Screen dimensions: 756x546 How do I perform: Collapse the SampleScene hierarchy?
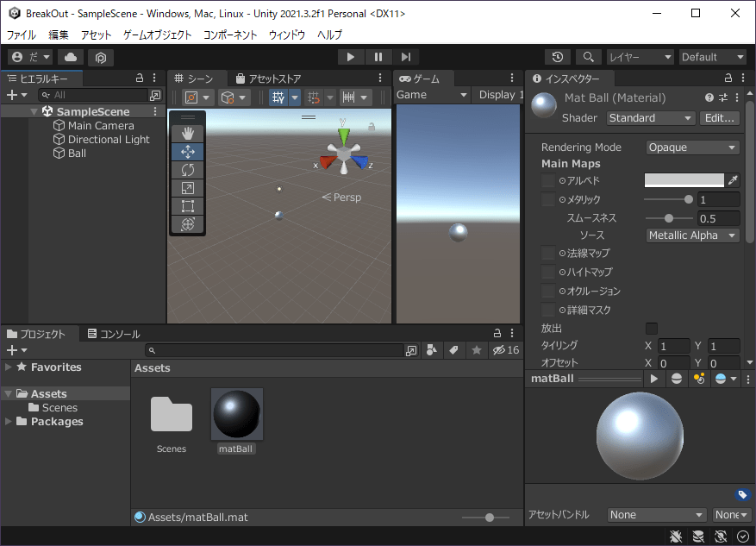pos(34,111)
